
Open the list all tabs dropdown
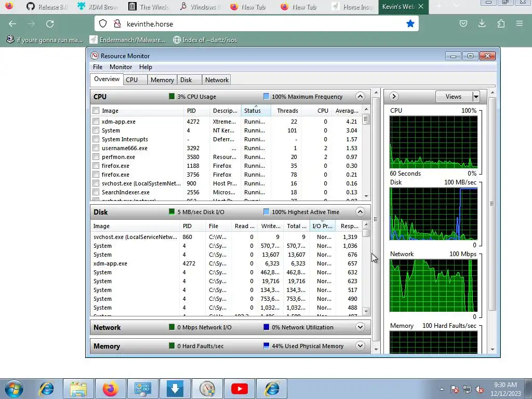456,6
